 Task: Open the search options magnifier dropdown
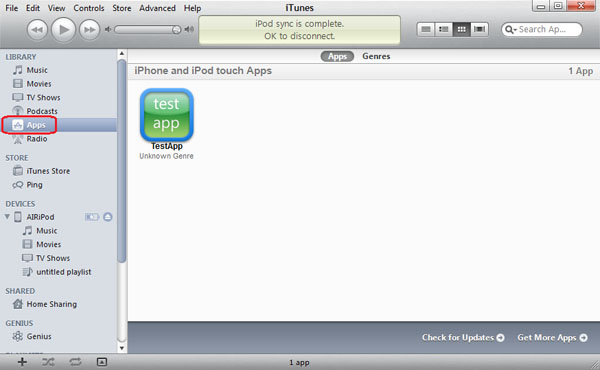(511, 29)
